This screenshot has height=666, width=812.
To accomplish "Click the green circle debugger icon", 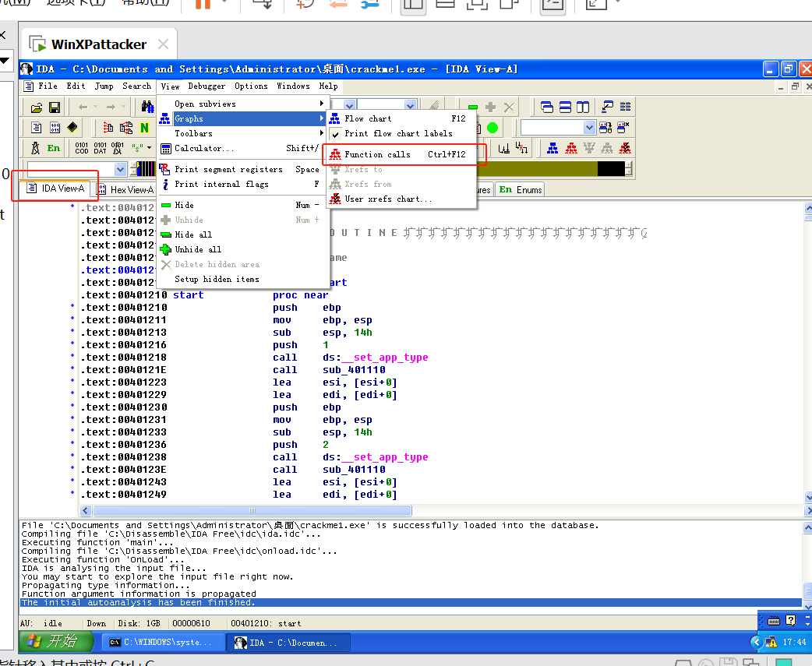I will (492, 127).
